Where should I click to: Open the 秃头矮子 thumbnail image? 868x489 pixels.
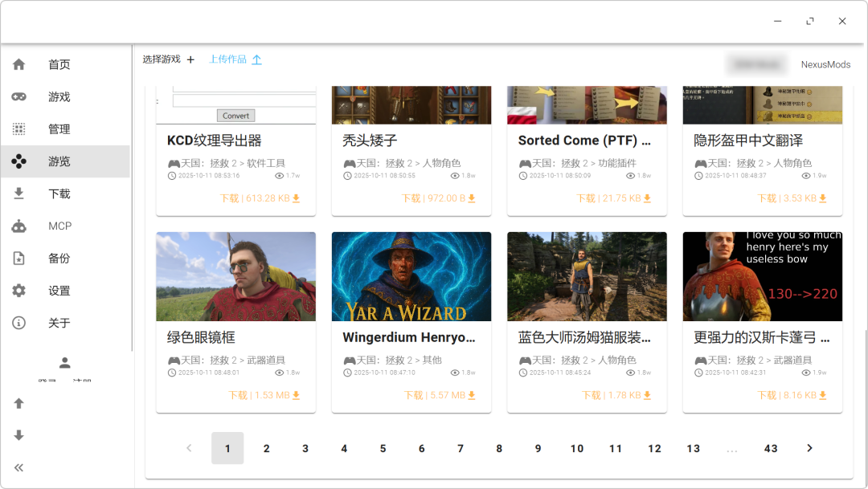(x=411, y=105)
